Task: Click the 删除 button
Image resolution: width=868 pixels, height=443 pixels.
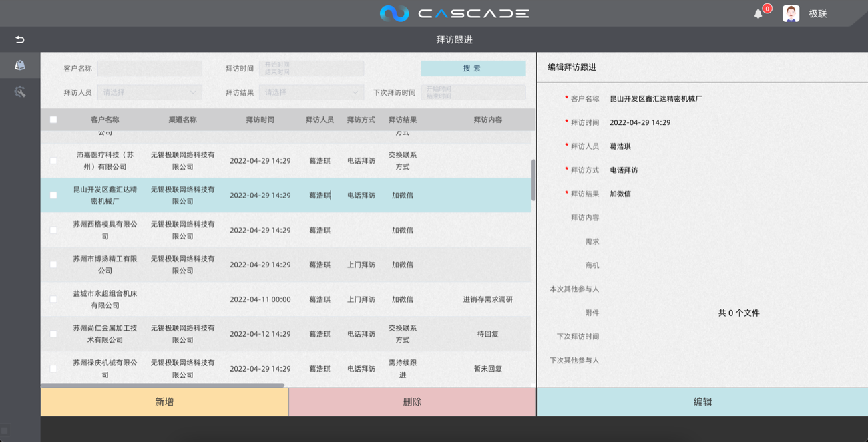Action: coord(412,402)
